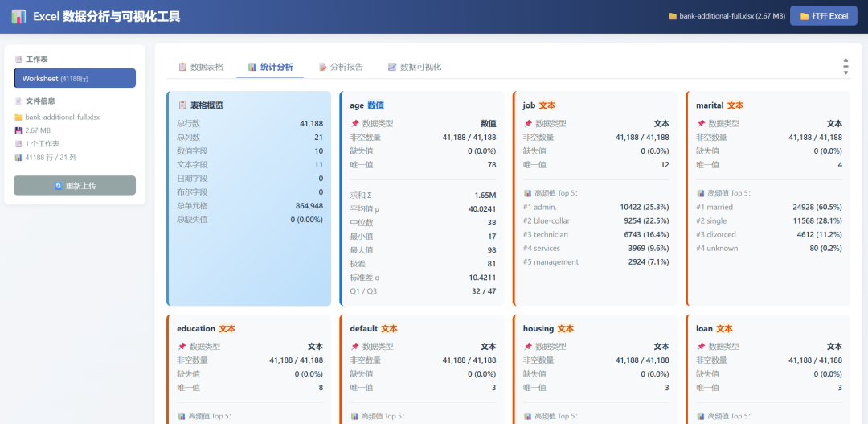Click the header filename bank-additional-full.xlsx (2.67 MB)
Image resolution: width=868 pixels, height=424 pixels.
point(732,16)
